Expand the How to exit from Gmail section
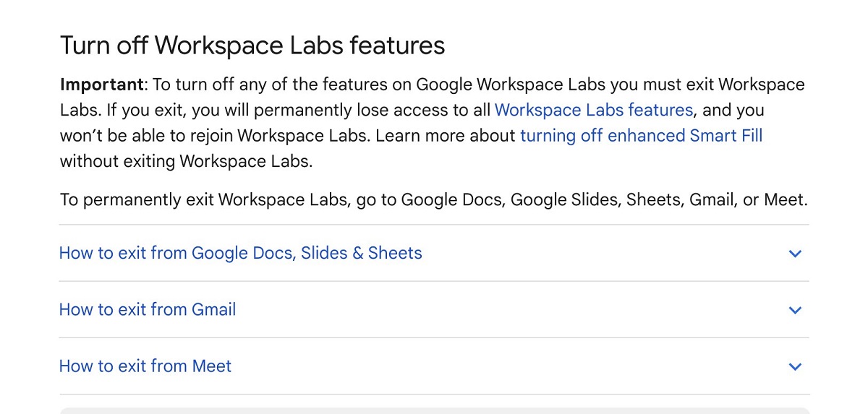 [434, 309]
